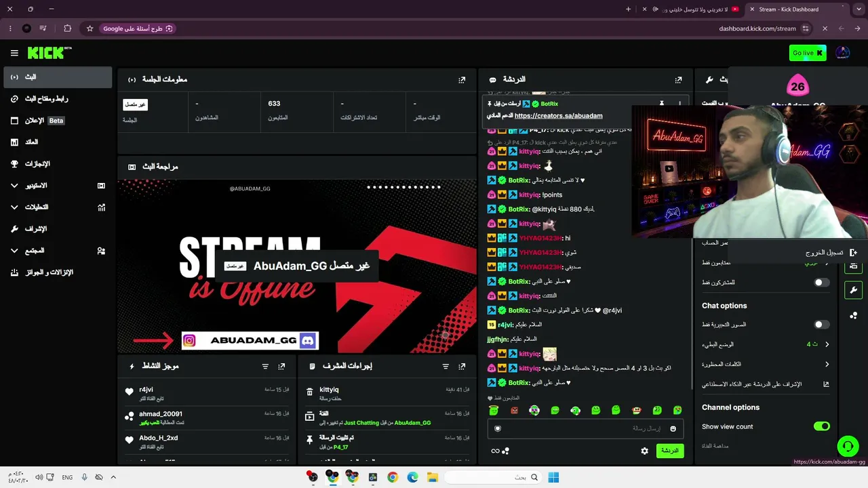868x488 pixels.
Task: Open File Explorer from the taskbar
Action: [x=433, y=477]
